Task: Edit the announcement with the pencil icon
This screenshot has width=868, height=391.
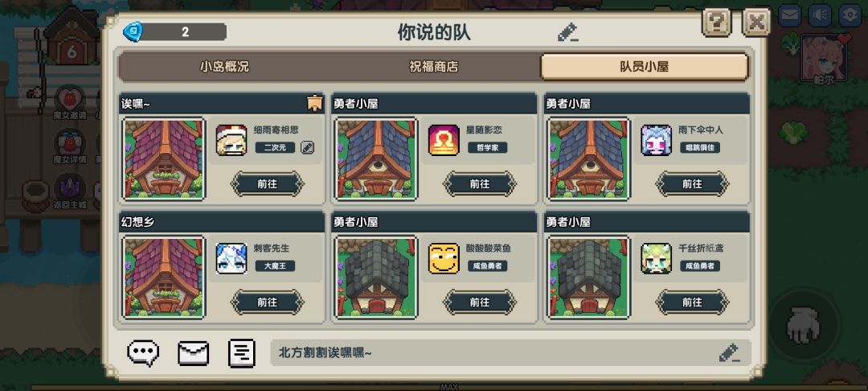Action: coord(730,353)
